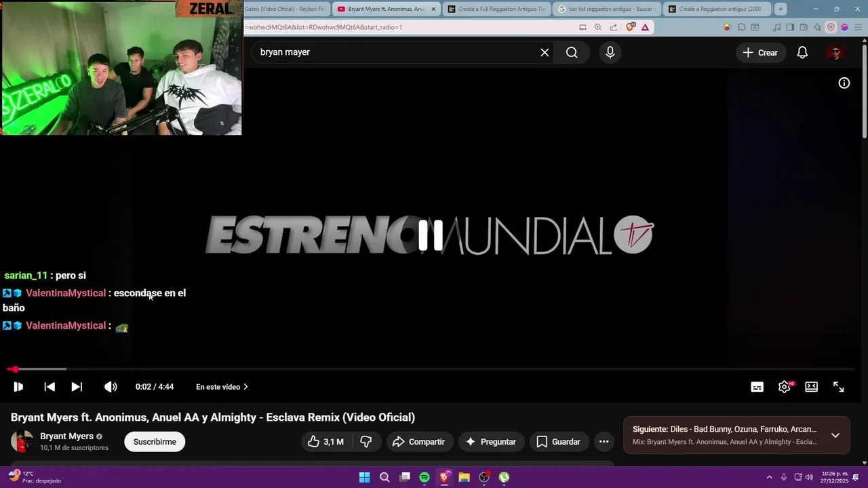This screenshot has height=488, width=868.
Task: Switch to the Gateo (Video Oficial) tab
Action: (x=287, y=9)
